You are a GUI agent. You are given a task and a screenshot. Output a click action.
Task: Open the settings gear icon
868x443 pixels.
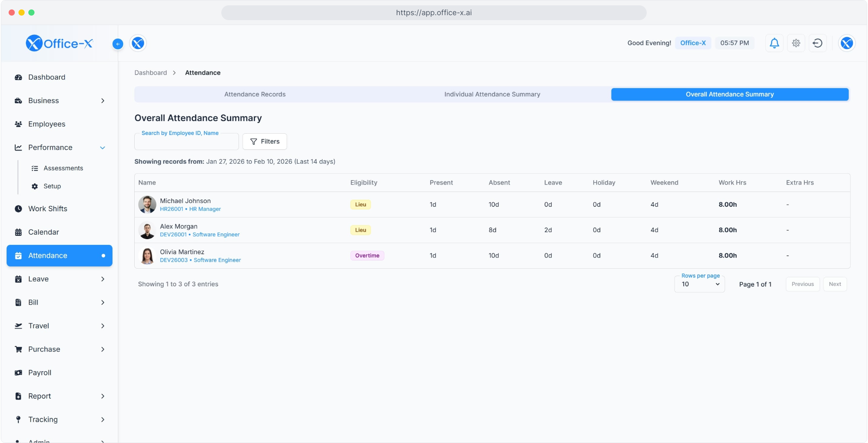[796, 43]
